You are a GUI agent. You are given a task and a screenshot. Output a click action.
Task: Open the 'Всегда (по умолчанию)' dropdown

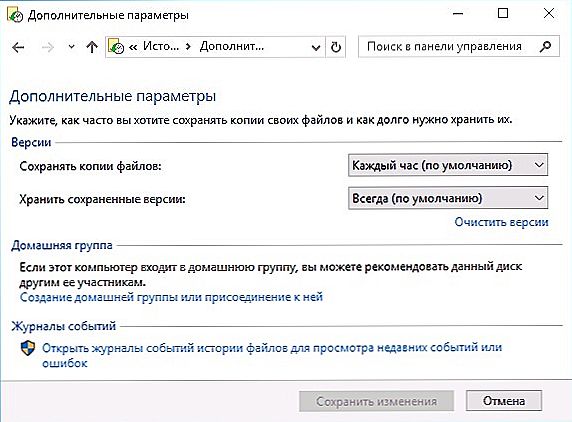point(448,198)
